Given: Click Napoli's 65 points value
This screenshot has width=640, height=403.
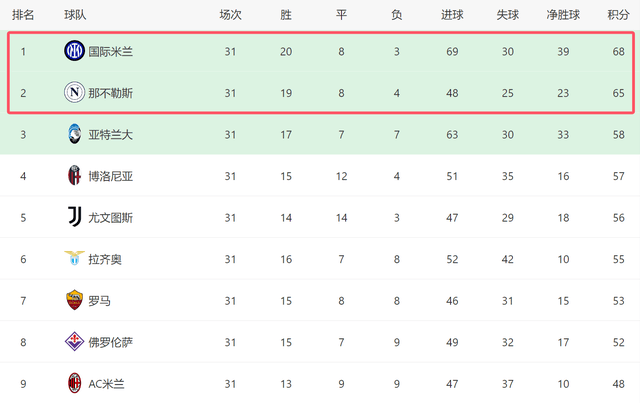Looking at the screenshot, I should (618, 93).
